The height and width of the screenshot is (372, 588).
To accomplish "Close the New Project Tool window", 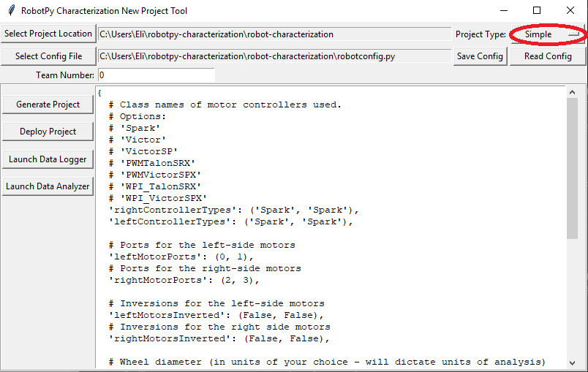I will point(570,10).
